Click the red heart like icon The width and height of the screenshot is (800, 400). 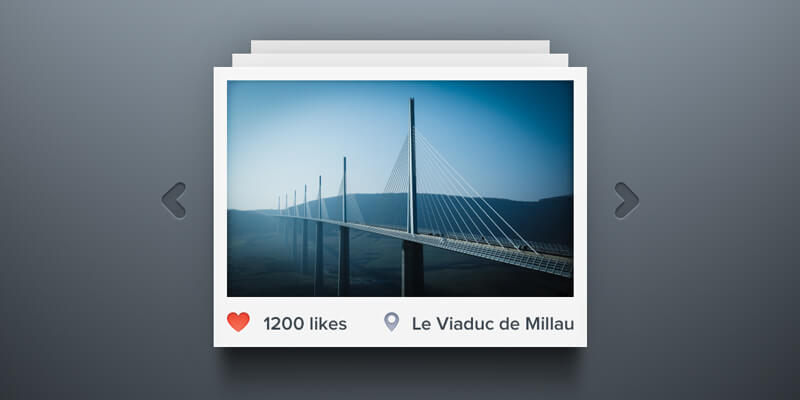tap(238, 322)
